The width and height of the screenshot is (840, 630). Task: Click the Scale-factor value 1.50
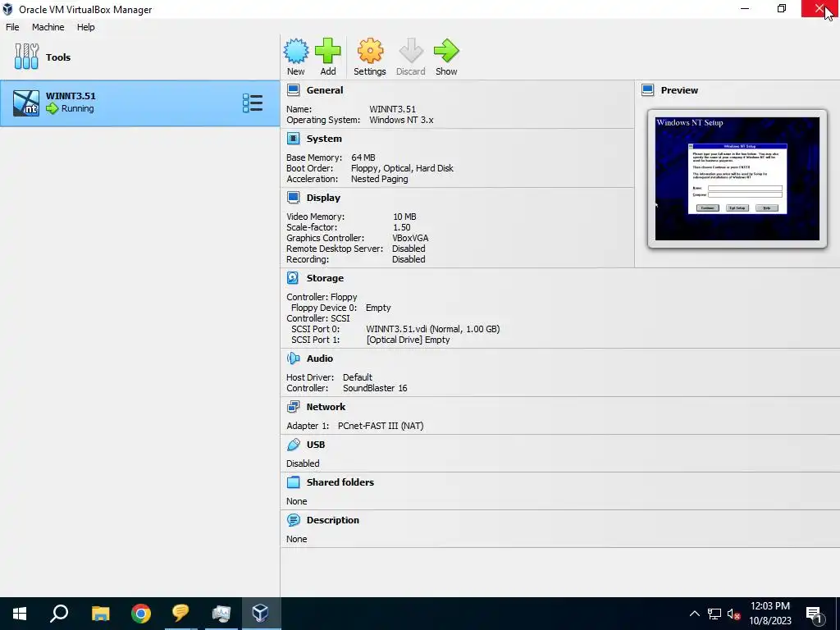click(x=402, y=227)
